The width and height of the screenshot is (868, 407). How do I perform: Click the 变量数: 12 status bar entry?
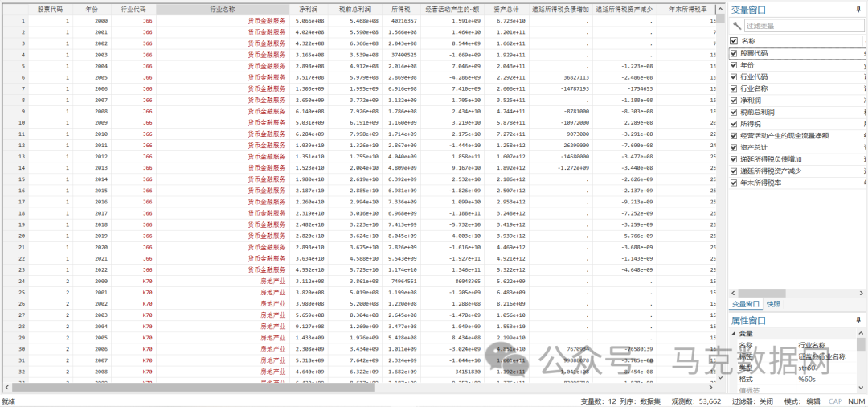click(599, 401)
